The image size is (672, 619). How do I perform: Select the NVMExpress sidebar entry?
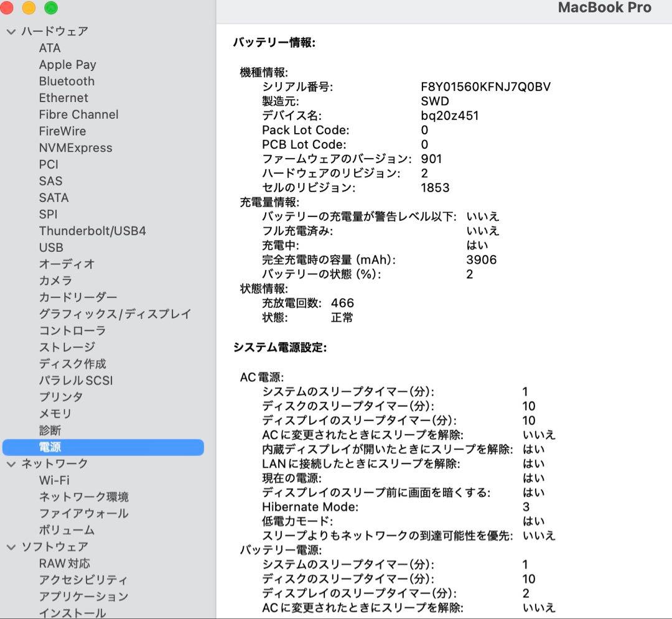76,147
